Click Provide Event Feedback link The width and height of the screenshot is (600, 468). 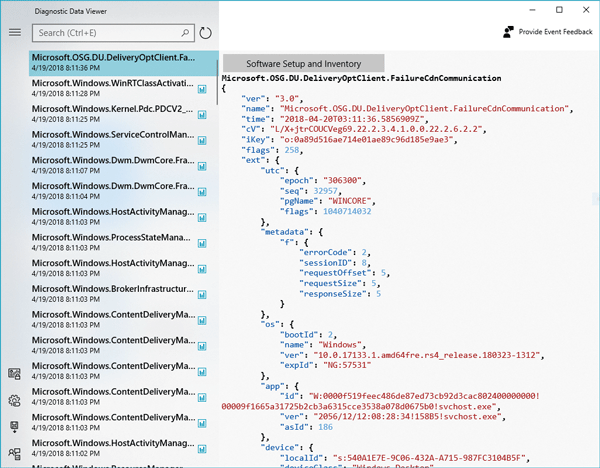555,32
